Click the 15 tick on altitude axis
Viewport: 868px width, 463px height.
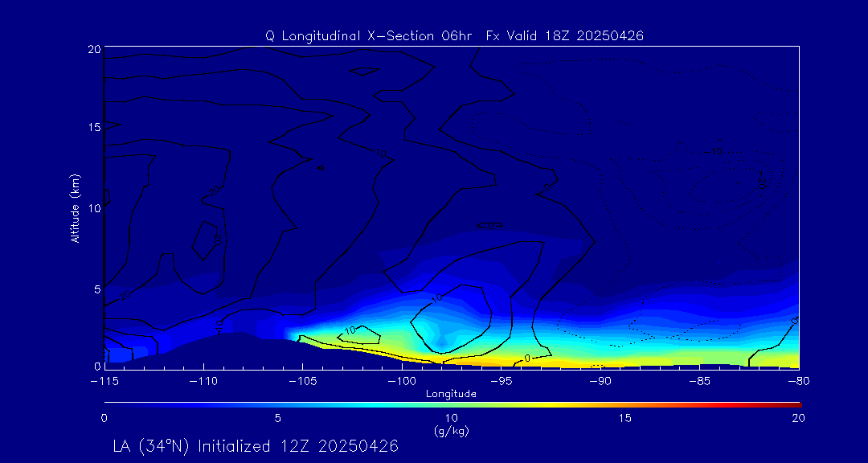pyautogui.click(x=92, y=127)
